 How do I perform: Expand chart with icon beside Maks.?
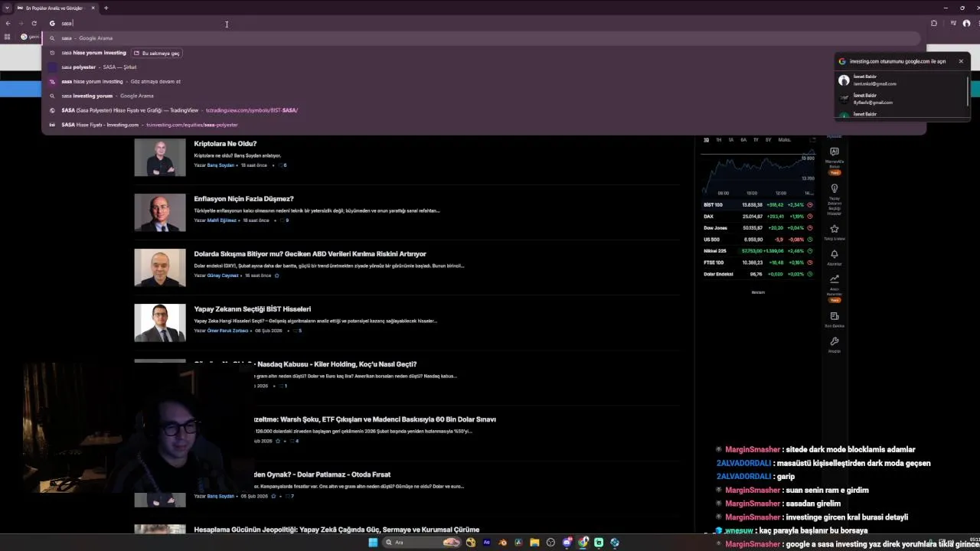tap(812, 140)
